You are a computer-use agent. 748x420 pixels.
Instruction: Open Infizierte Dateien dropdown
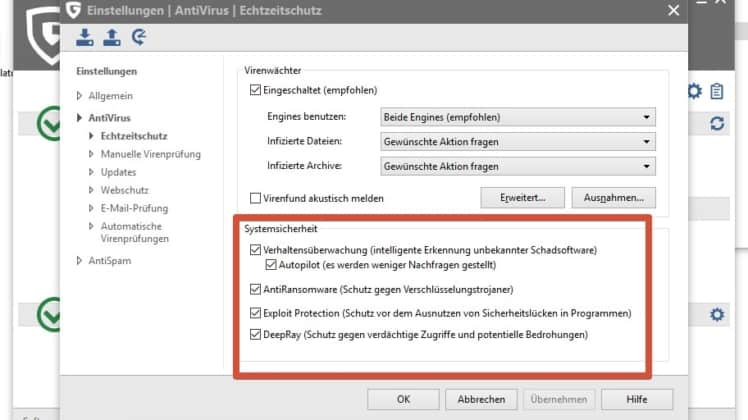pyautogui.click(x=518, y=141)
